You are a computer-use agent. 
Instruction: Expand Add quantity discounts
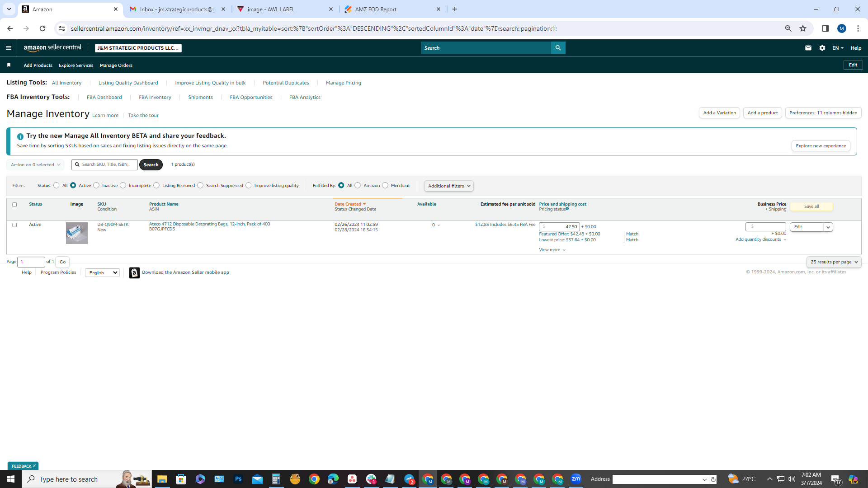[x=761, y=239]
